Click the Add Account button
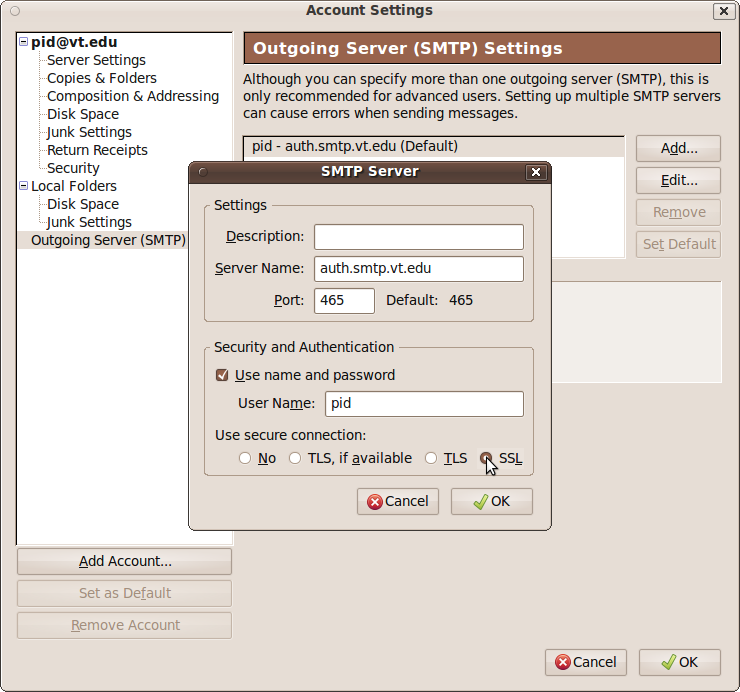The image size is (740, 692). (124, 561)
